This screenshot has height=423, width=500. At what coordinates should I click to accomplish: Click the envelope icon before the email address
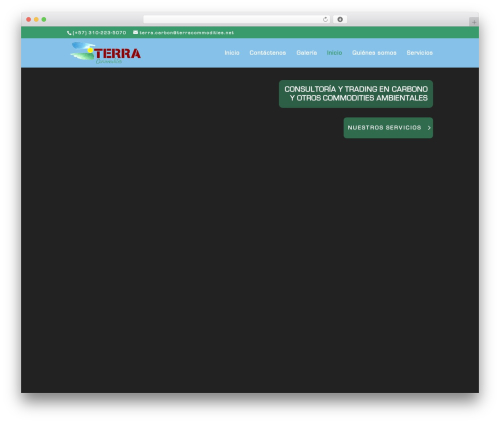(x=135, y=32)
